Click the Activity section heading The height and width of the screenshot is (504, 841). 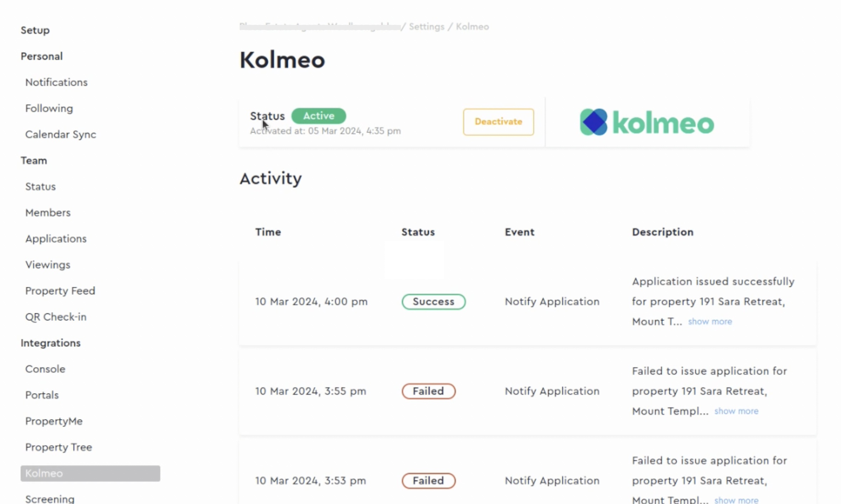click(x=271, y=178)
